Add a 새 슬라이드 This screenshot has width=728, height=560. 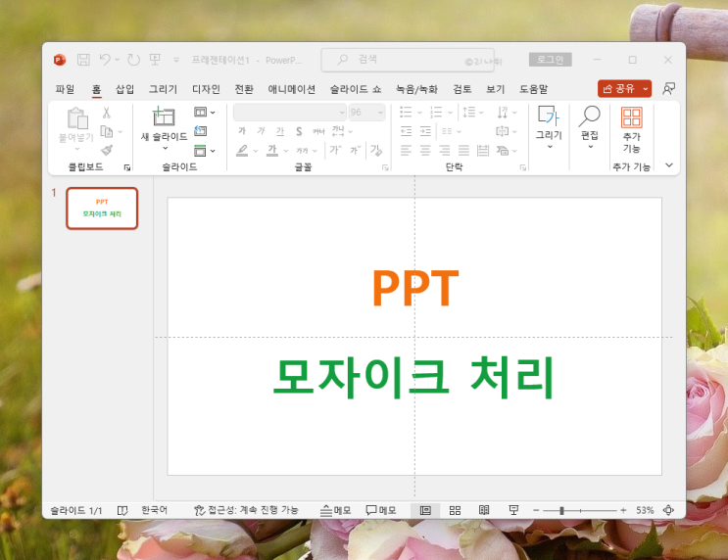pyautogui.click(x=164, y=123)
